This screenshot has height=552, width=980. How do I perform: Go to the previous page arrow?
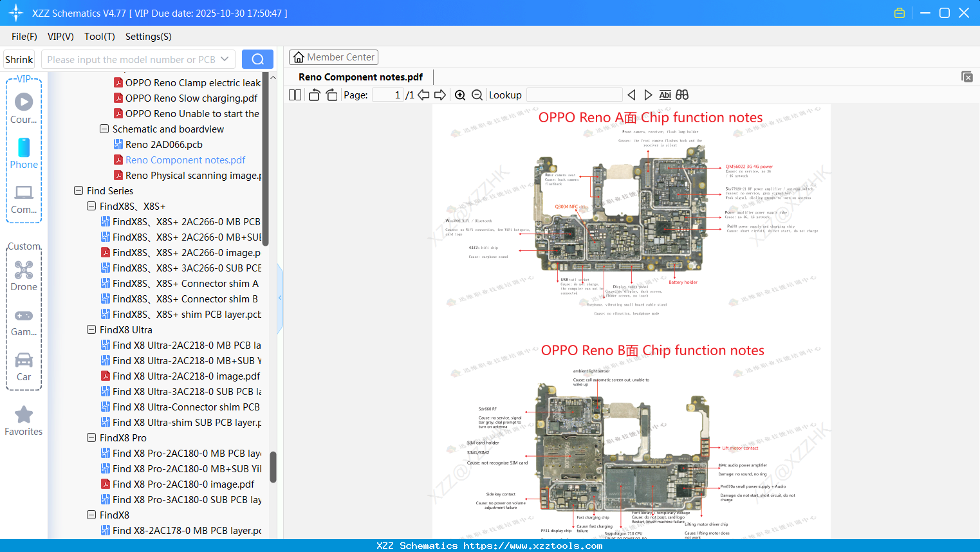(x=423, y=95)
